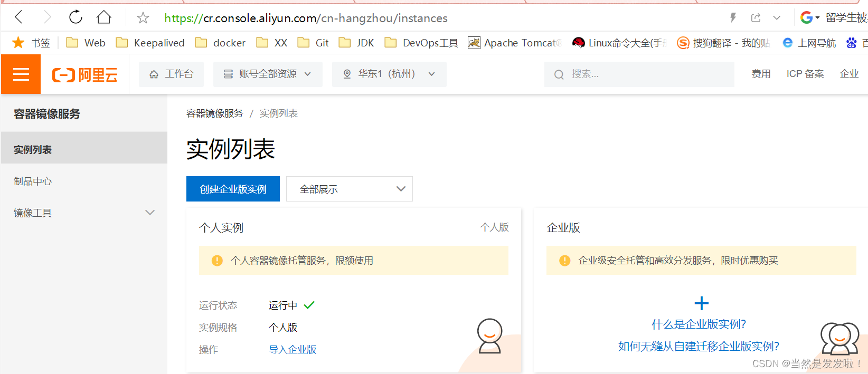Image resolution: width=868 pixels, height=374 pixels.
Task: Open the JDK bookmark folder
Action: pos(356,43)
